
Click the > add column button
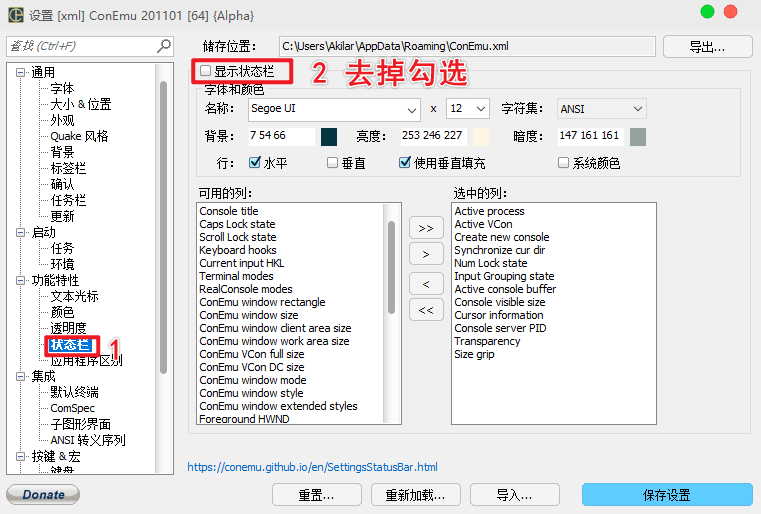(425, 255)
